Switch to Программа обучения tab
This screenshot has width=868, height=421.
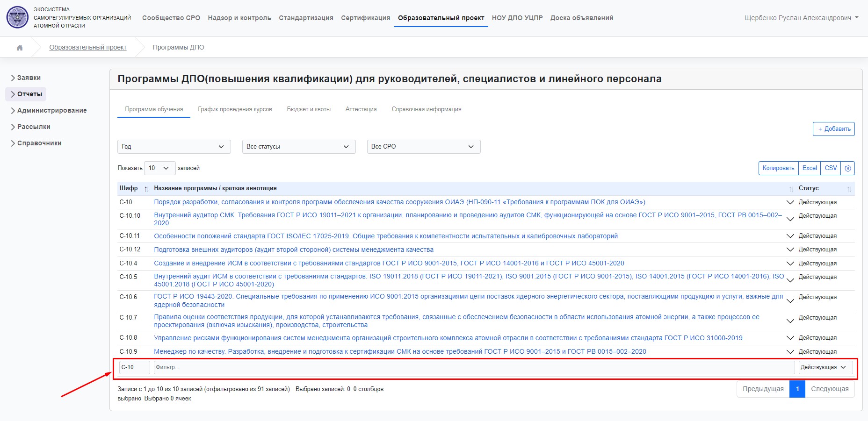(154, 109)
